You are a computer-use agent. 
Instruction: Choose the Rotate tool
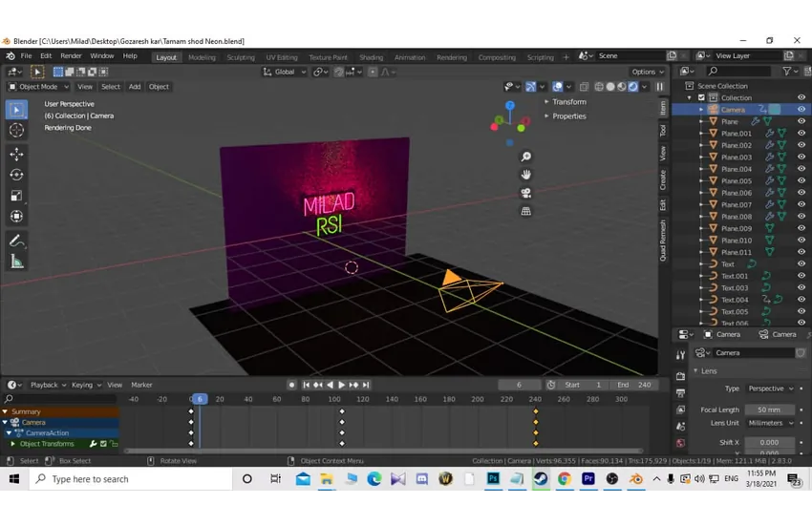coord(16,175)
